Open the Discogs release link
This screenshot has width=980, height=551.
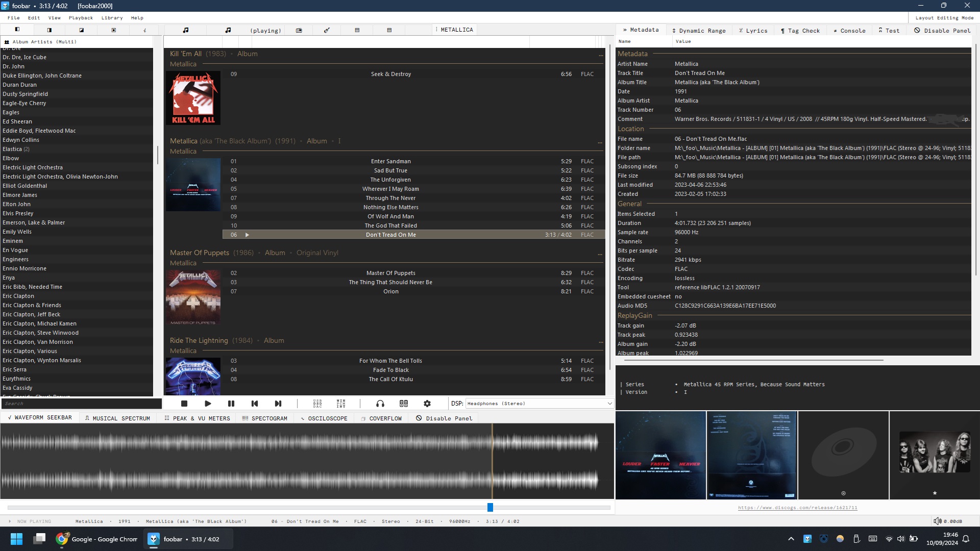pyautogui.click(x=797, y=508)
